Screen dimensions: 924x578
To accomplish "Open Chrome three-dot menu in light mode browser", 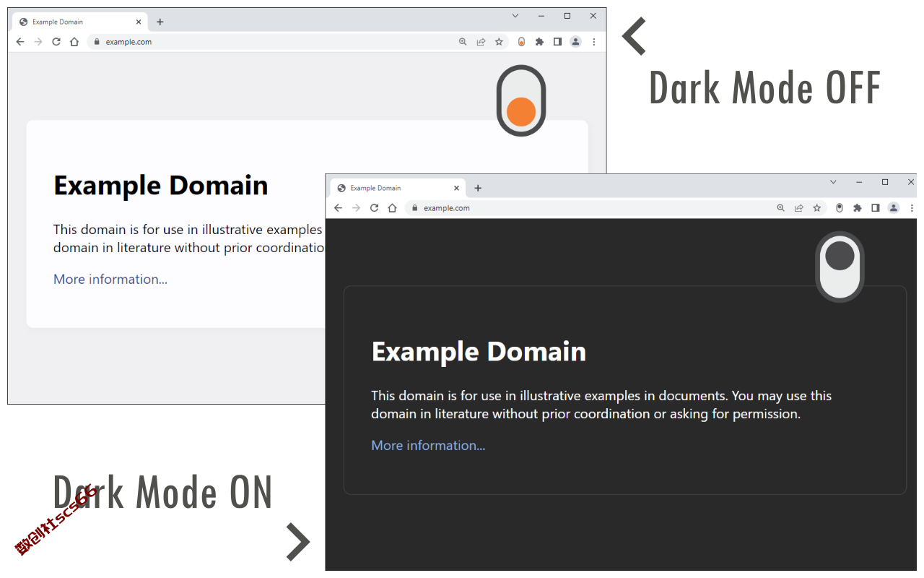I will click(x=594, y=42).
